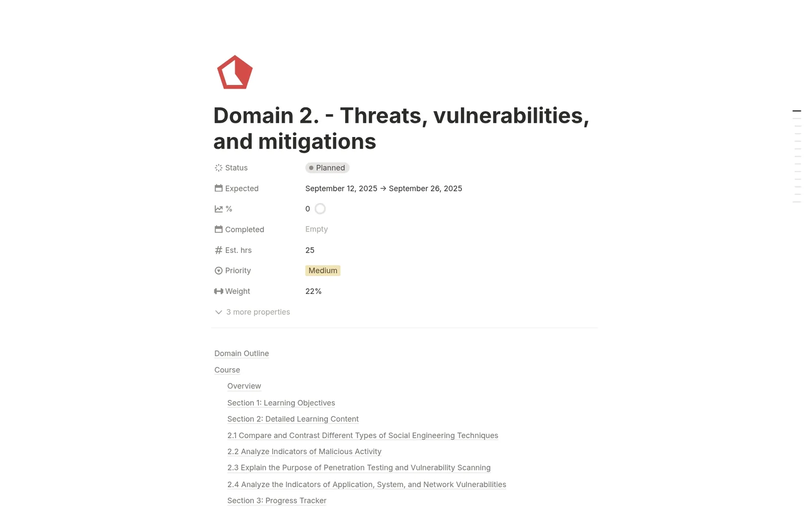Jump to Section 3: Progress Tracker
The image size is (812, 507).
(277, 500)
